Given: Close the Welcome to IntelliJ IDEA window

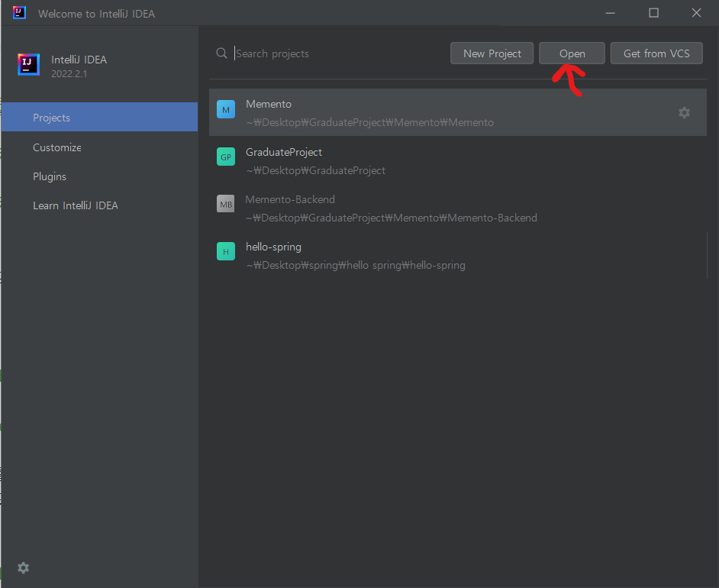Looking at the screenshot, I should [696, 13].
